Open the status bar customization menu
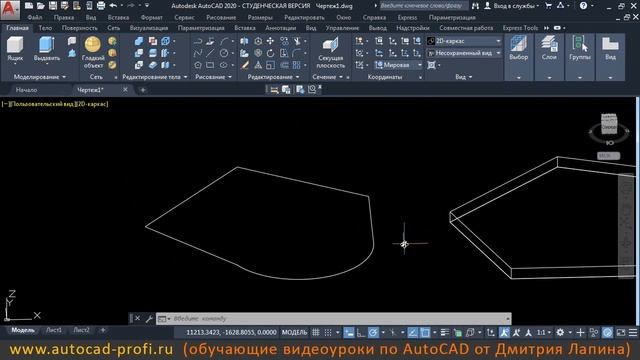 pyautogui.click(x=633, y=333)
